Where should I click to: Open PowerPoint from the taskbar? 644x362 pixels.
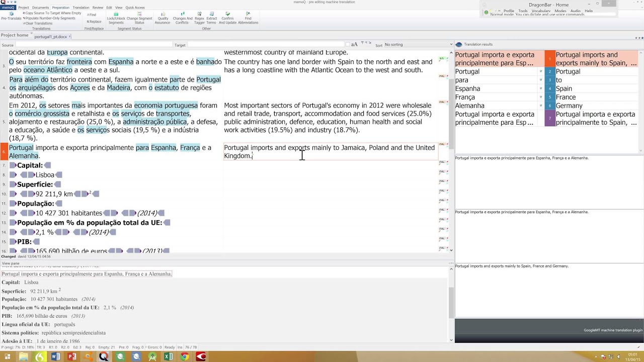(71, 356)
